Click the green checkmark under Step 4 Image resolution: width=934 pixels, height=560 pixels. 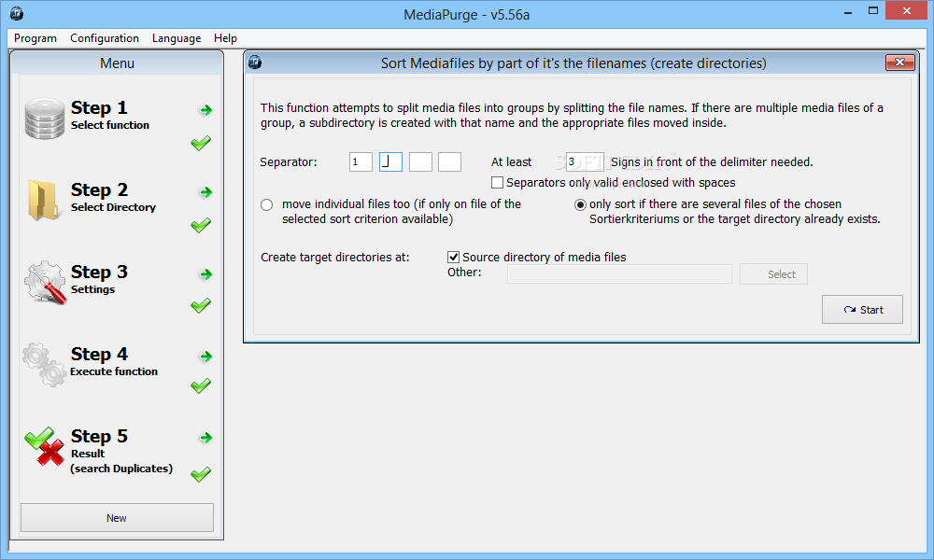(201, 386)
